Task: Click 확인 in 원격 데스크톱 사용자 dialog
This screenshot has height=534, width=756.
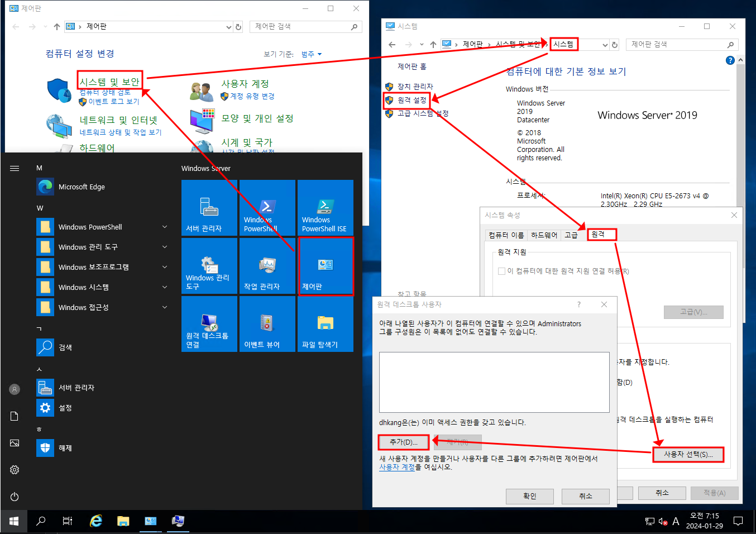Action: click(x=530, y=496)
